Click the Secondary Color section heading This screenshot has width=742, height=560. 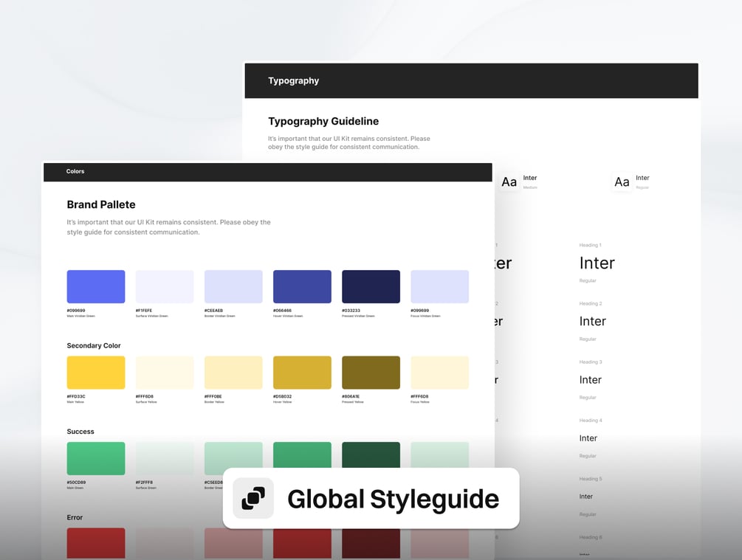click(94, 346)
